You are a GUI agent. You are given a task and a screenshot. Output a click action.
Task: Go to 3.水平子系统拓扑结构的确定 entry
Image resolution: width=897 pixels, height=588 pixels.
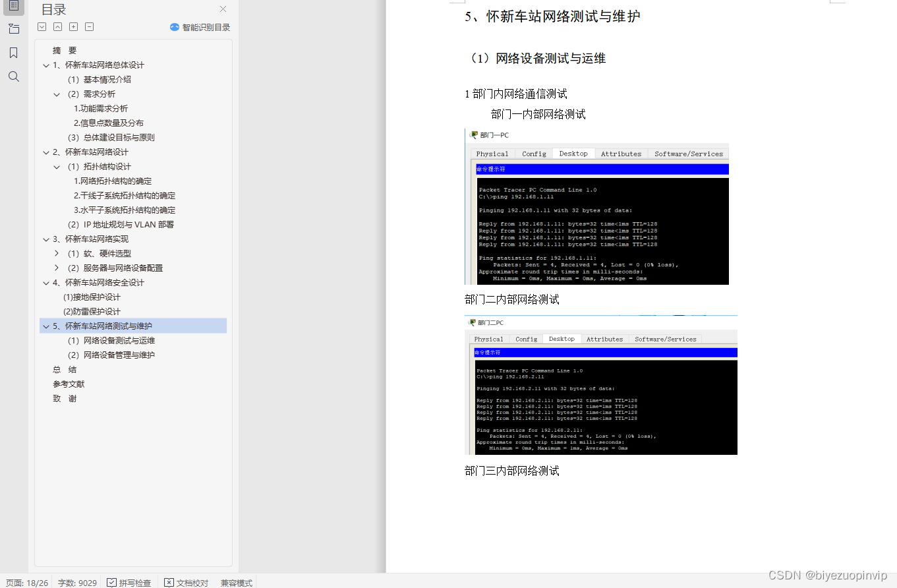click(125, 210)
